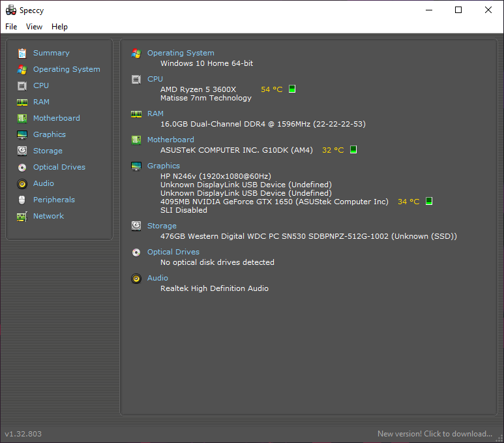The width and height of the screenshot is (504, 443).
Task: Click the motherboard temperature green indicator
Action: point(353,149)
